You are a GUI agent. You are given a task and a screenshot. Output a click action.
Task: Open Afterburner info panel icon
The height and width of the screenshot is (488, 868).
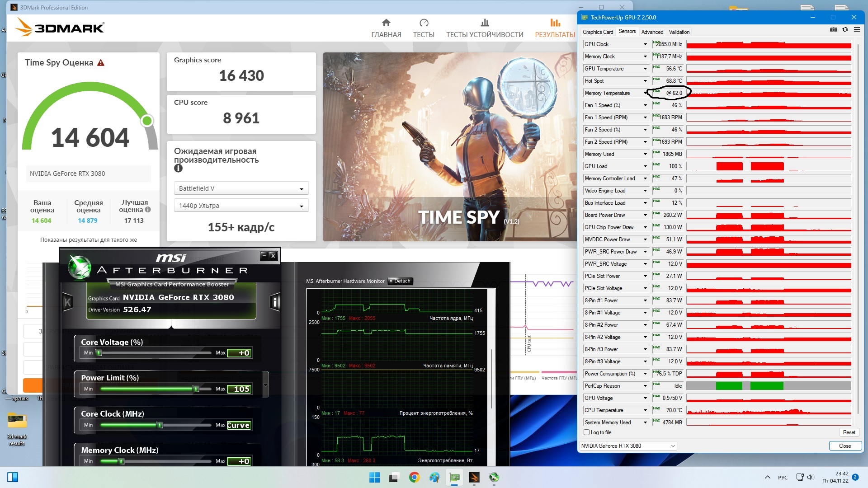[x=275, y=302]
